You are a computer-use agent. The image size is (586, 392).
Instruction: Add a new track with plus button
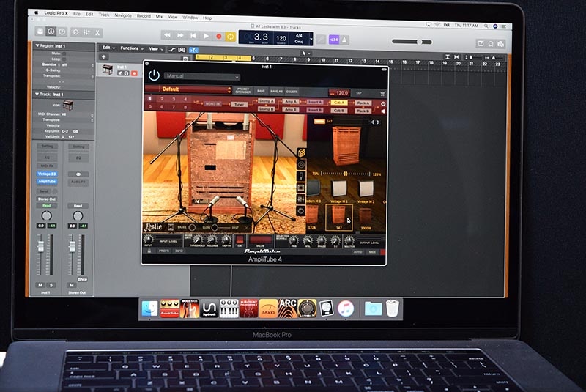[103, 57]
